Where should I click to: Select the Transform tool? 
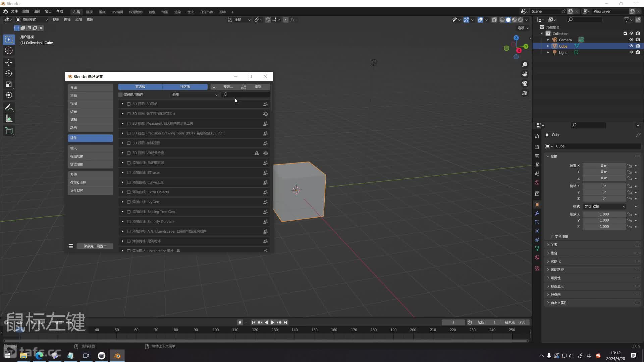coord(9,95)
